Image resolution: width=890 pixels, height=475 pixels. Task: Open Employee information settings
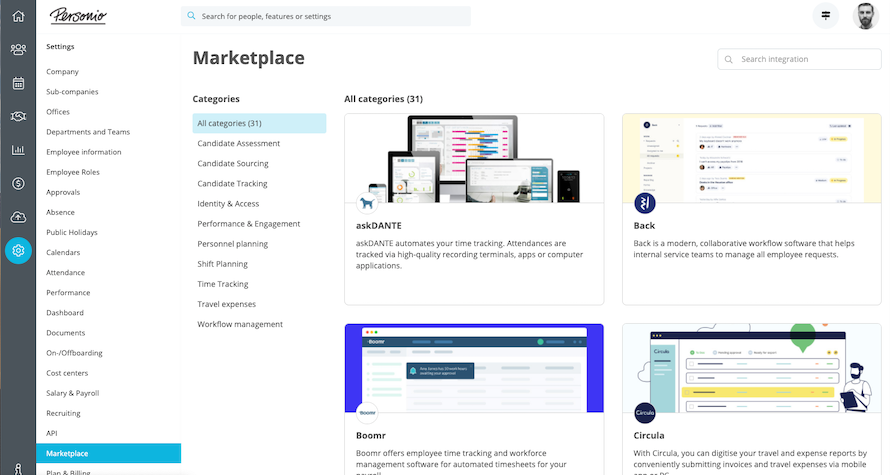click(x=83, y=152)
